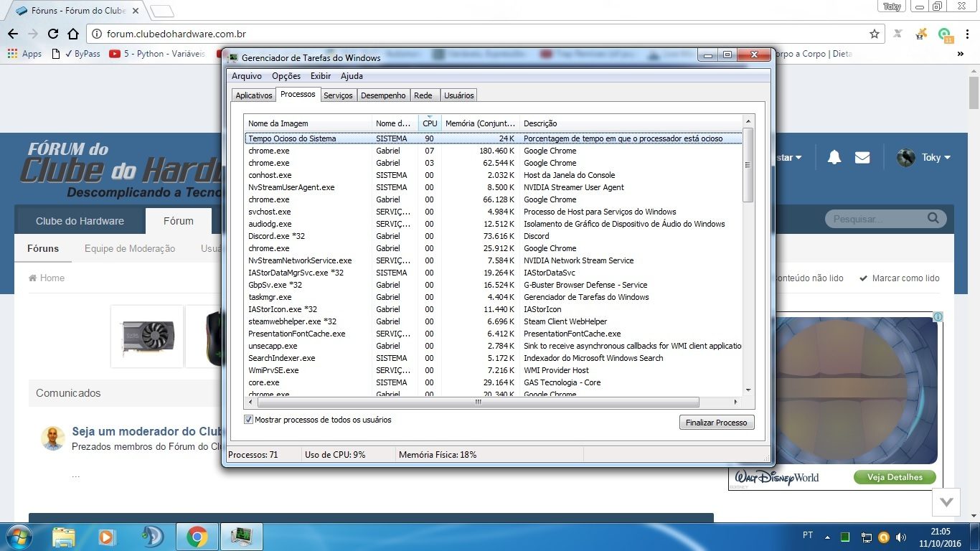The width and height of the screenshot is (980, 551).
Task: Click the process list horizontal scrollbar thumb
Action: pos(479,402)
